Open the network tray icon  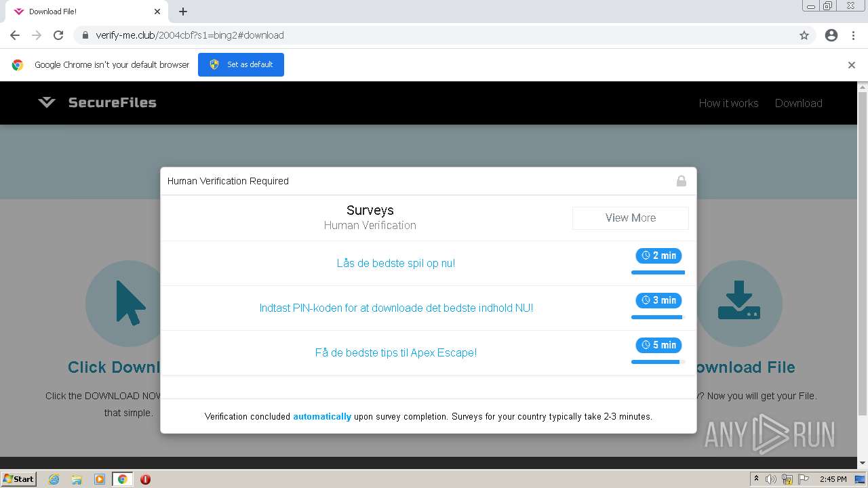pyautogui.click(x=787, y=479)
